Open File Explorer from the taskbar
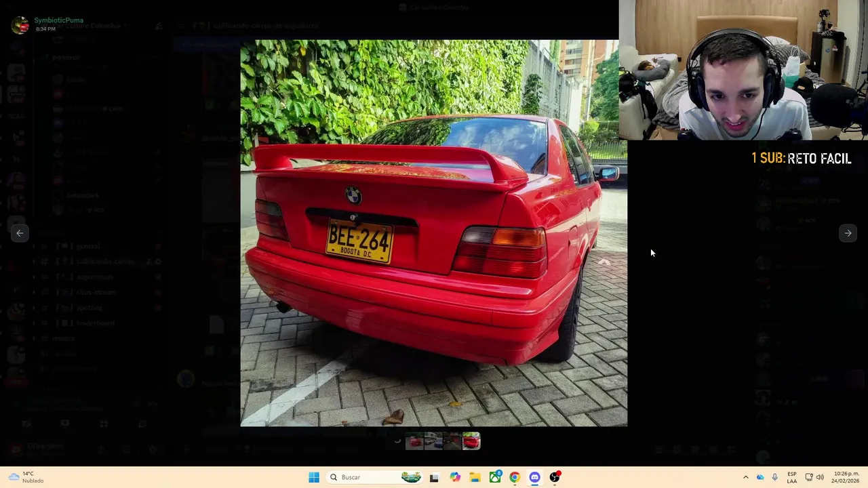Viewport: 868px width, 488px height. (475, 477)
